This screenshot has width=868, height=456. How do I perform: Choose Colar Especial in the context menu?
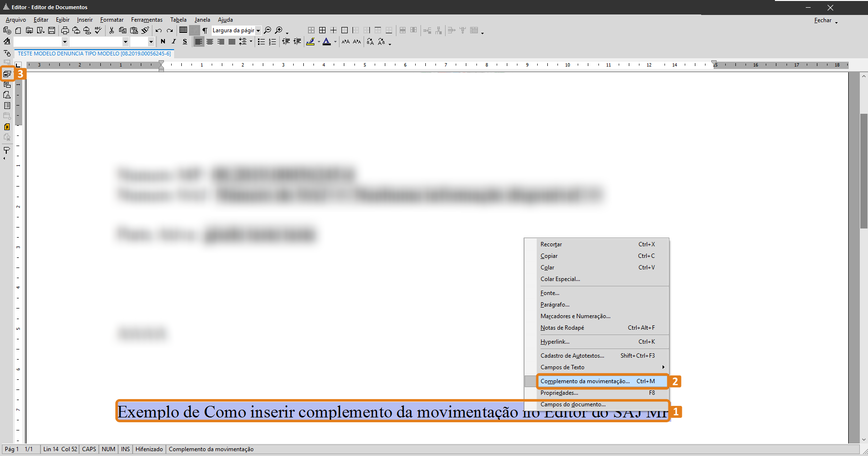[x=560, y=279]
